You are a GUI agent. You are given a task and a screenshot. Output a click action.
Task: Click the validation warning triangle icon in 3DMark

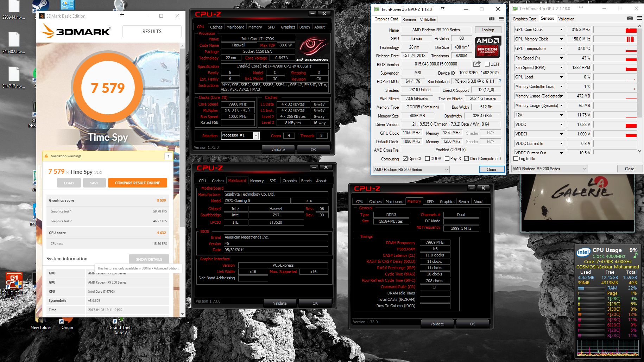(x=46, y=156)
